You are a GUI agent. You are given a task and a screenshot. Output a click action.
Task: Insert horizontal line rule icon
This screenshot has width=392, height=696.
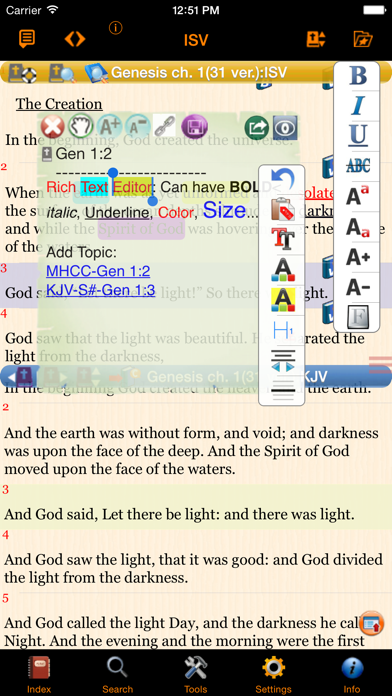click(283, 390)
